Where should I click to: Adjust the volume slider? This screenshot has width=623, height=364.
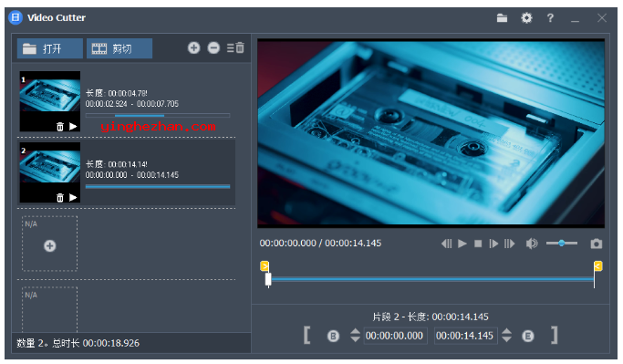click(562, 244)
